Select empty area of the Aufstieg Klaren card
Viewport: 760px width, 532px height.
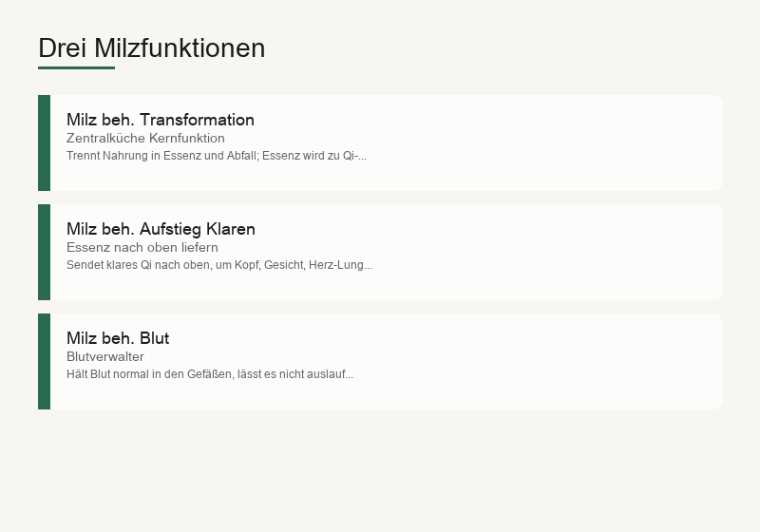(x=533, y=252)
